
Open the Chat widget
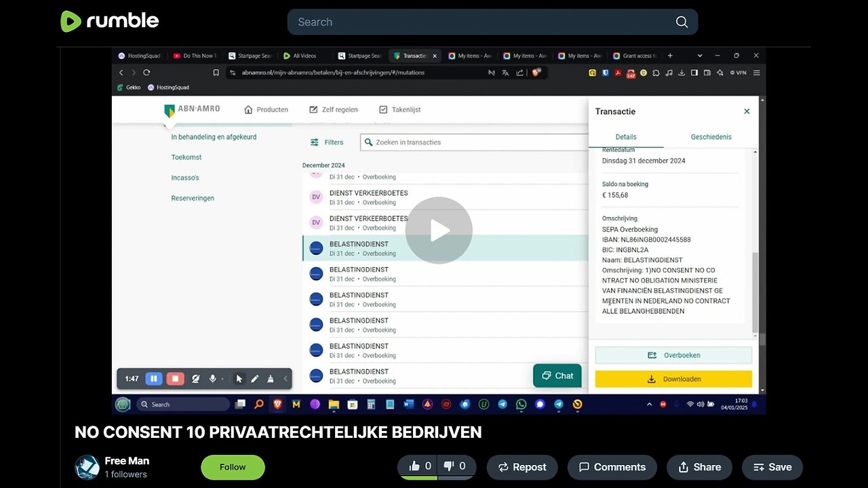point(557,375)
